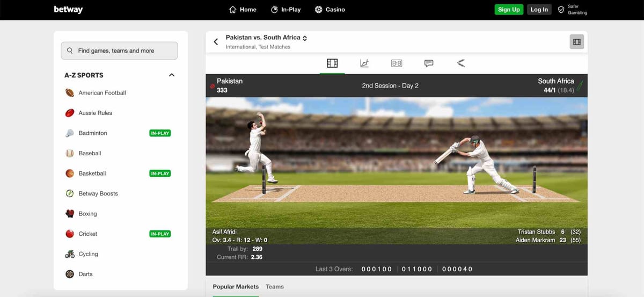This screenshot has height=297, width=644.
Task: Click the red ball icon by Pakistan
Action: click(213, 86)
